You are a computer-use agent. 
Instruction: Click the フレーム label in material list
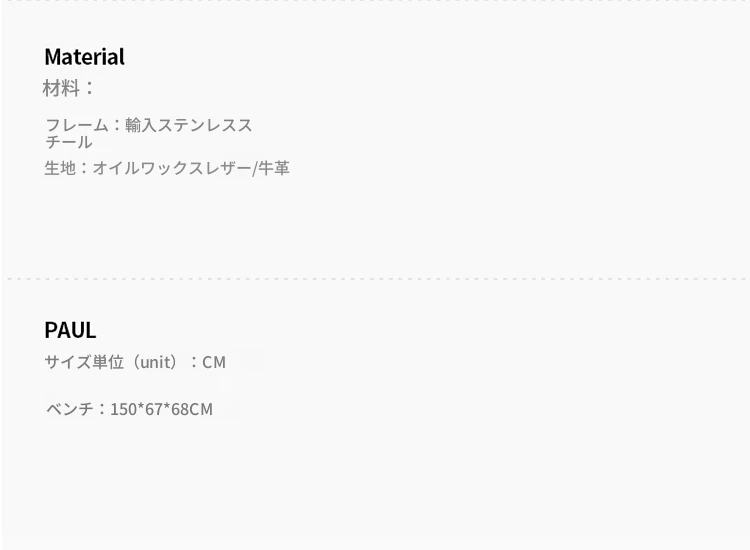click(x=76, y=125)
